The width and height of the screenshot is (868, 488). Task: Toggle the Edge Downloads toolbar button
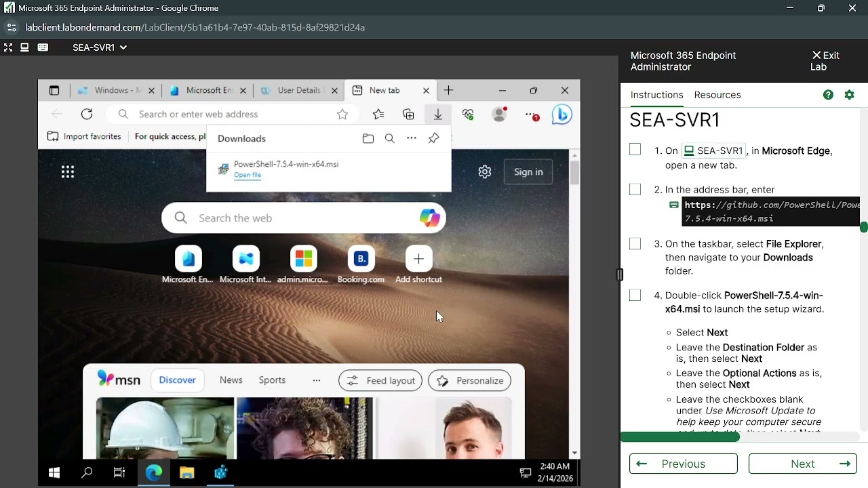point(438,114)
